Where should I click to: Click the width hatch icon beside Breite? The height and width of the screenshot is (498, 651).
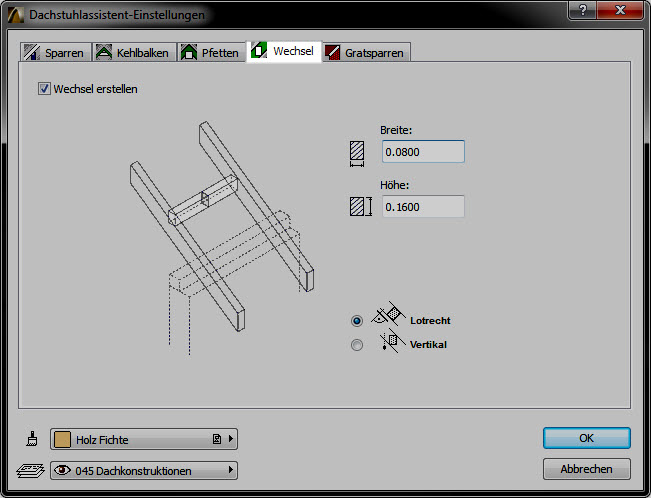point(357,154)
